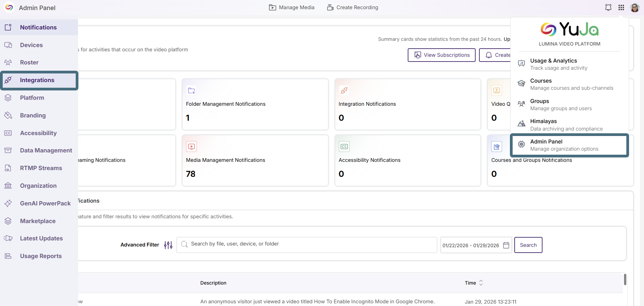This screenshot has height=306, width=644.
Task: Open the date range calendar icon
Action: coord(506,245)
